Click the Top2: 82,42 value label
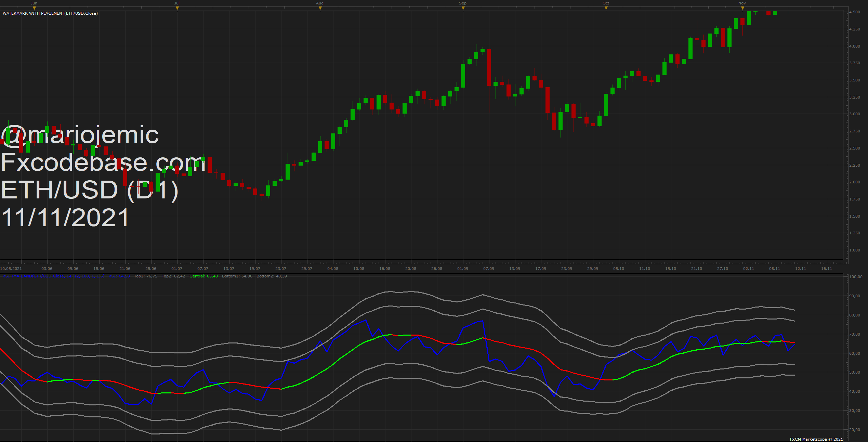The height and width of the screenshot is (442, 868). [173, 276]
